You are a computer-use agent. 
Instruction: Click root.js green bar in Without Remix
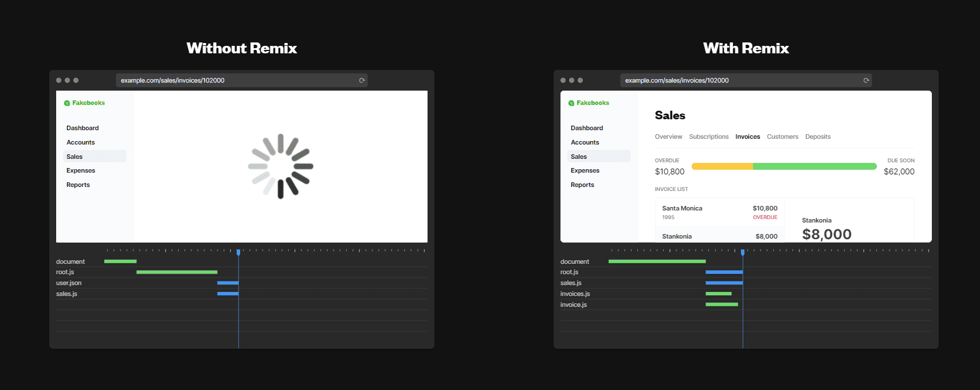coord(177,272)
